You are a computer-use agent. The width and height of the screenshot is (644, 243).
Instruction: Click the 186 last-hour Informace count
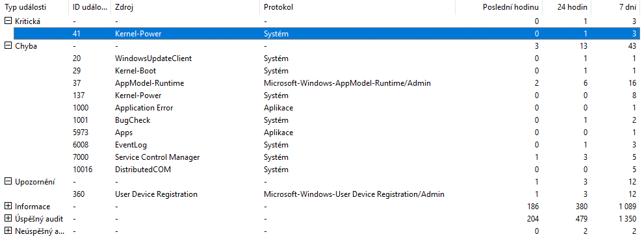[x=533, y=206]
